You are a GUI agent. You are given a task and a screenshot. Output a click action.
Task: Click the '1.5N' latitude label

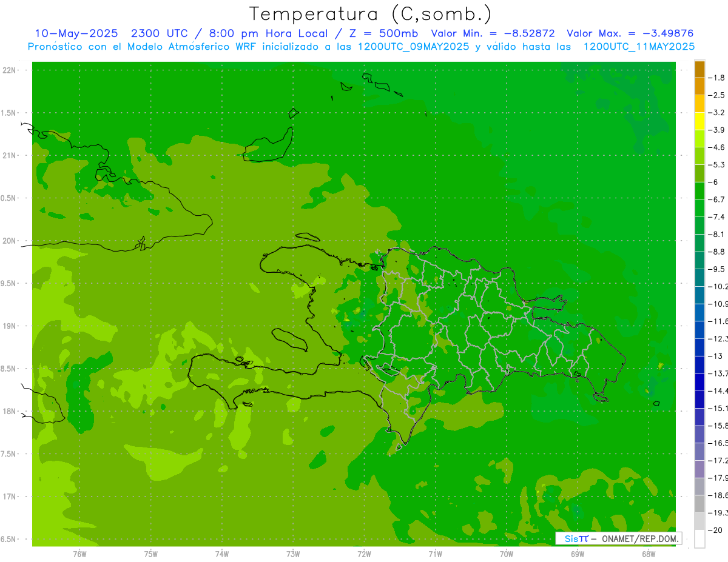pyautogui.click(x=8, y=113)
